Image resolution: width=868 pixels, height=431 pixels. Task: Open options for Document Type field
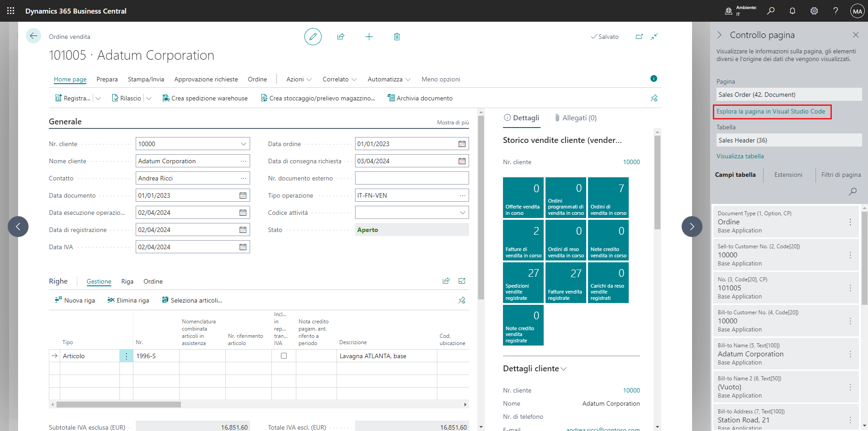point(850,222)
